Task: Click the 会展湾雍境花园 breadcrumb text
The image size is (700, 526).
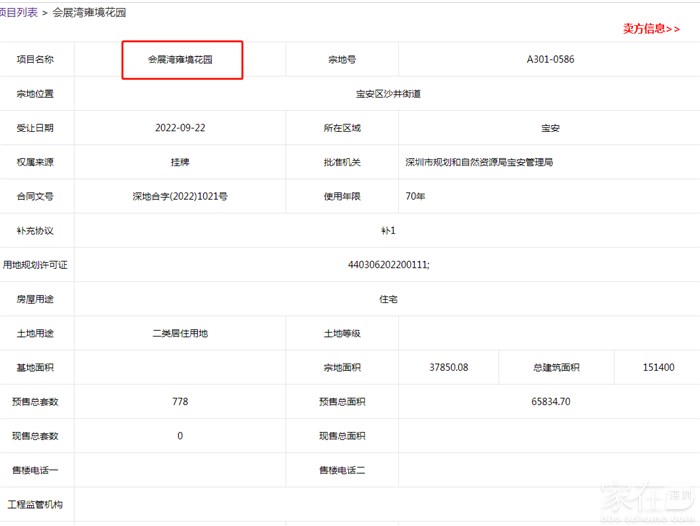Action: 89,12
